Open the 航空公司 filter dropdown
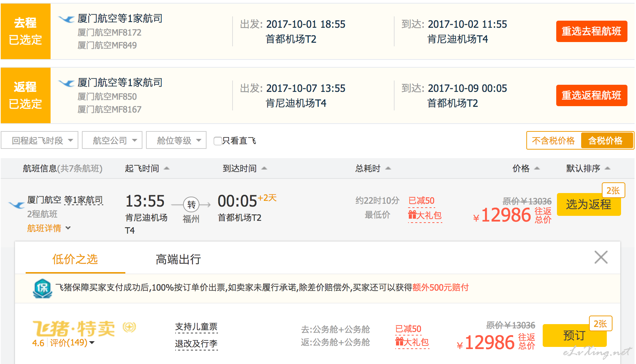This screenshot has height=364, width=636. point(112,141)
